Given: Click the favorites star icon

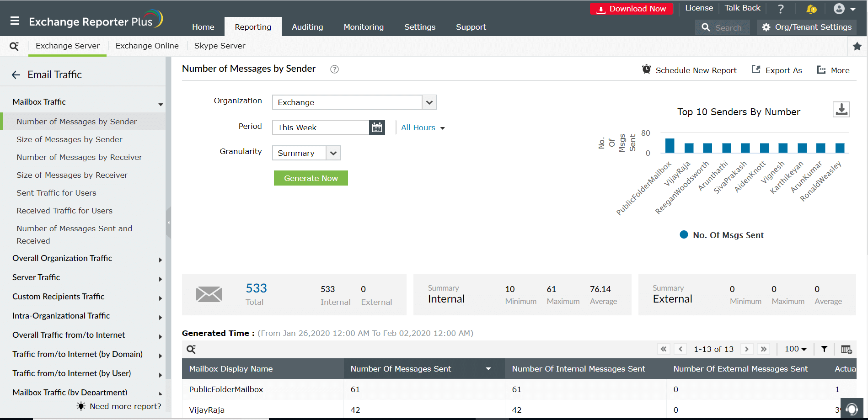Looking at the screenshot, I should 857,46.
